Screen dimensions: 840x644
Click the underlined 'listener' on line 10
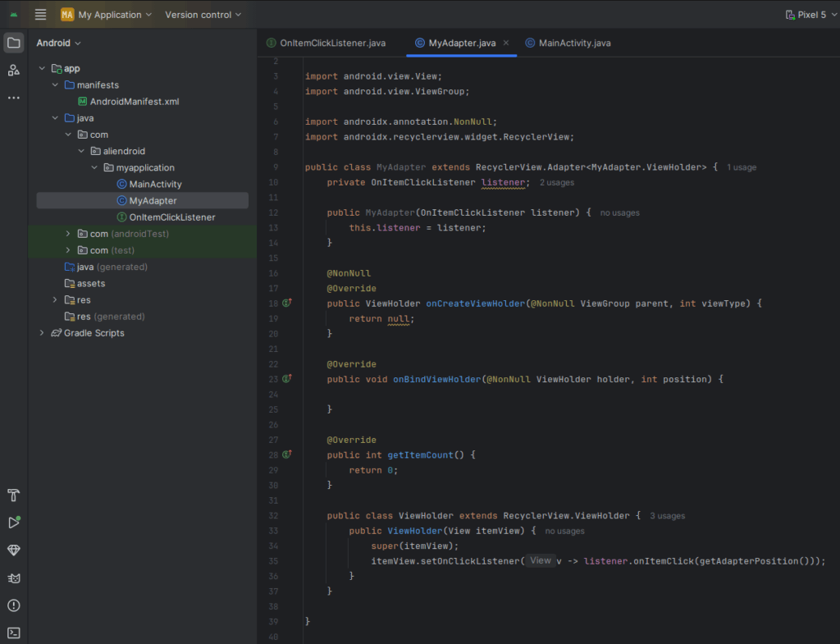[503, 183]
